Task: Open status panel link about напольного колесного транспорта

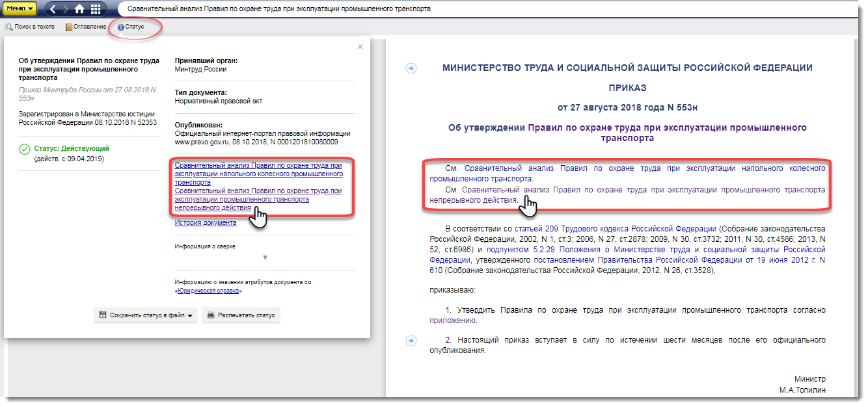Action: click(x=258, y=174)
